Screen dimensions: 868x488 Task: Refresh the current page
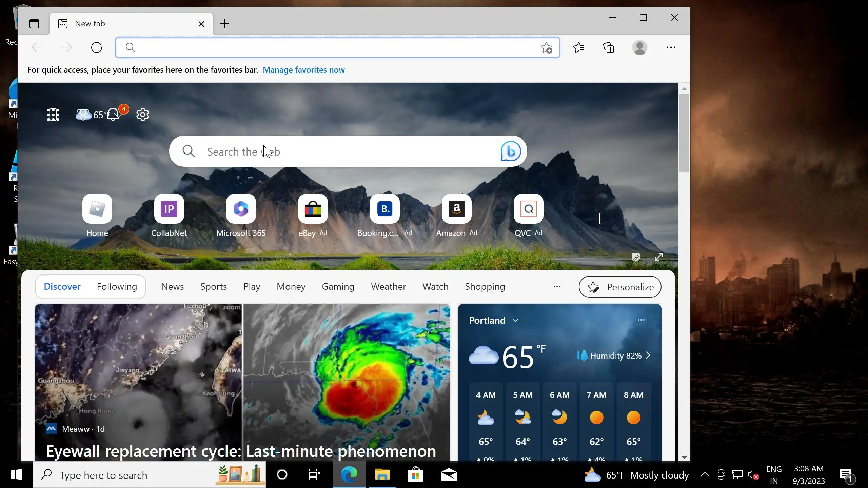pos(97,47)
